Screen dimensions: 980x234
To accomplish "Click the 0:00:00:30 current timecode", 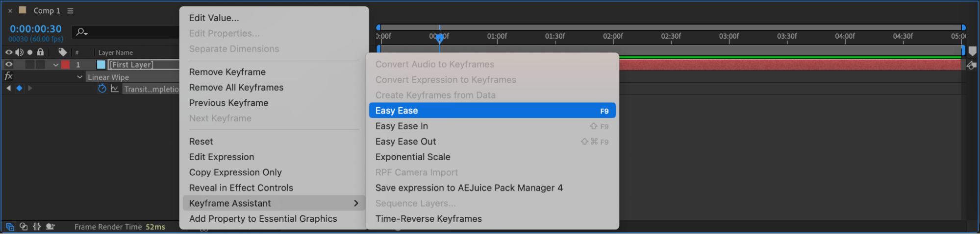I will pos(36,29).
